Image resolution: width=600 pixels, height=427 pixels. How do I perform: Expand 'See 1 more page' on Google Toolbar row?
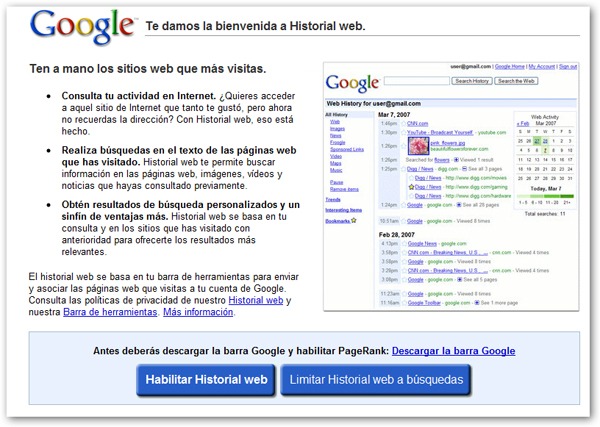(477, 303)
